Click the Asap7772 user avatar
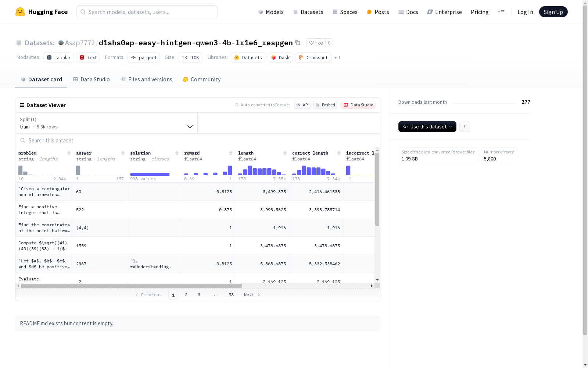 point(61,43)
